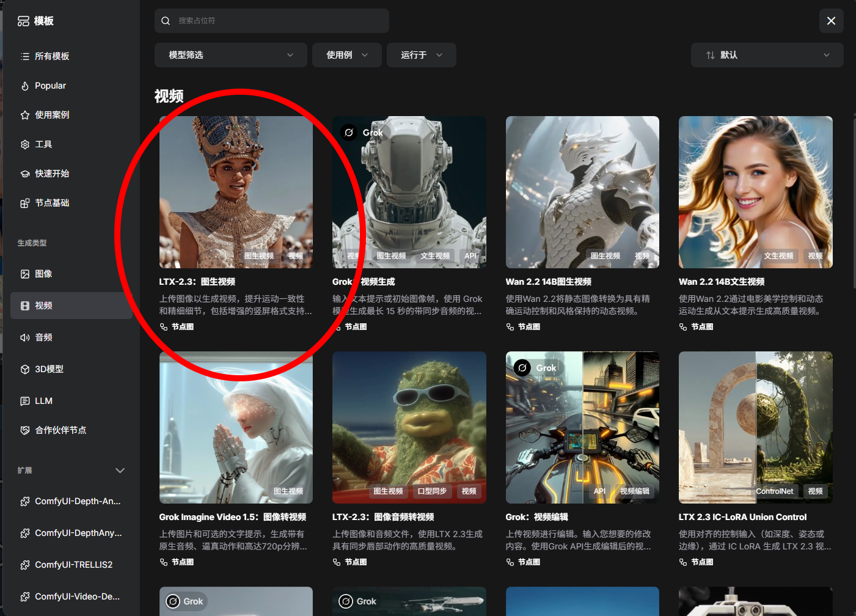856x616 pixels.
Task: Select Popular in the sidebar
Action: [x=71, y=86]
